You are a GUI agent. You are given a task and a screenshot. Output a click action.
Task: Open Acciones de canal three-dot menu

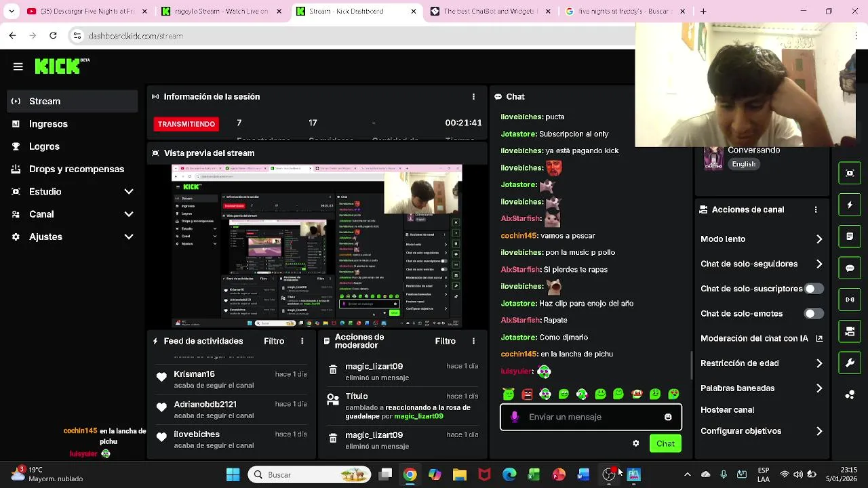click(x=816, y=209)
